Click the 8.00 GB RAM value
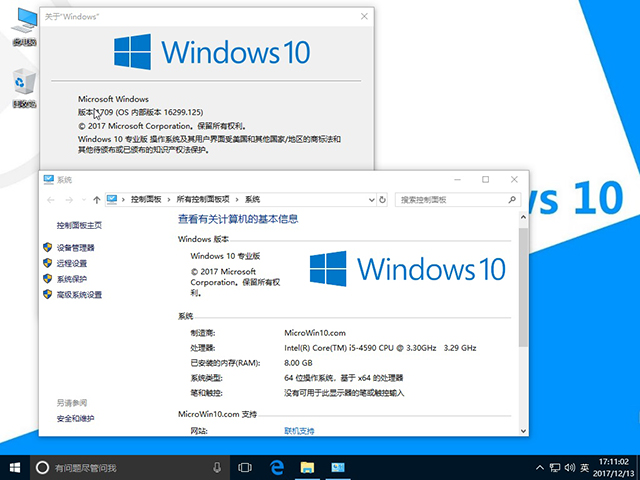 (298, 363)
